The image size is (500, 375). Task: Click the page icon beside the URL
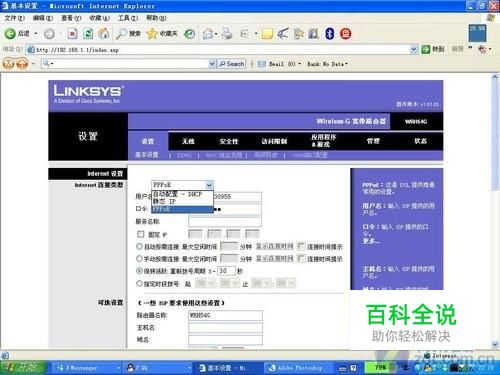pyautogui.click(x=30, y=50)
